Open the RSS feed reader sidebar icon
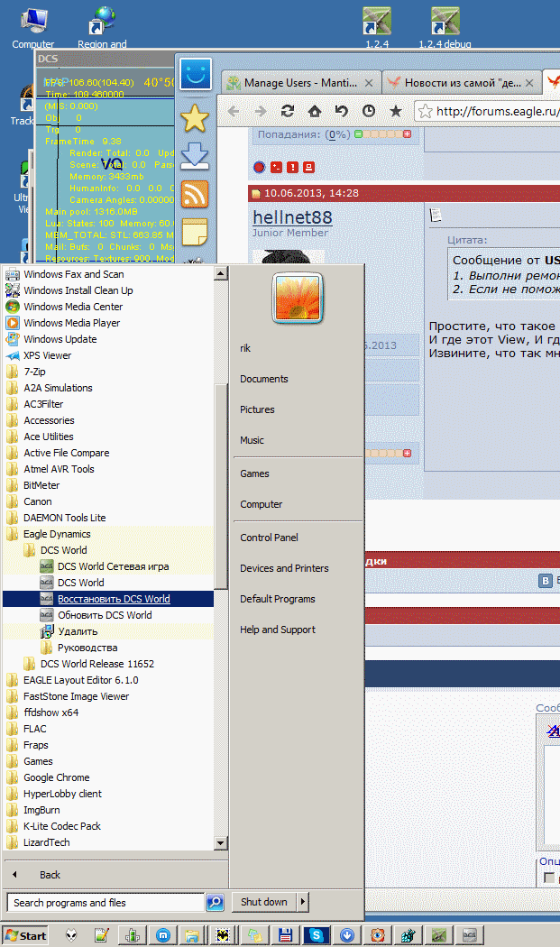The image size is (560, 947). click(x=195, y=194)
